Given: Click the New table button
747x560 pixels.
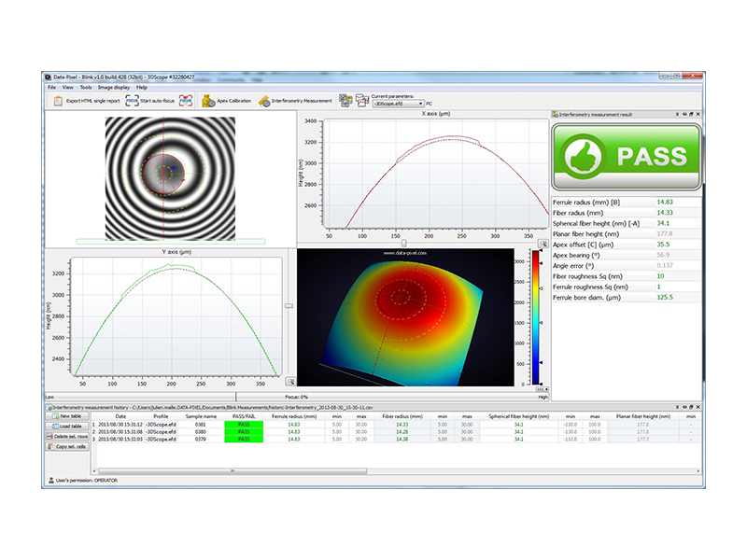Looking at the screenshot, I should coord(67,416).
